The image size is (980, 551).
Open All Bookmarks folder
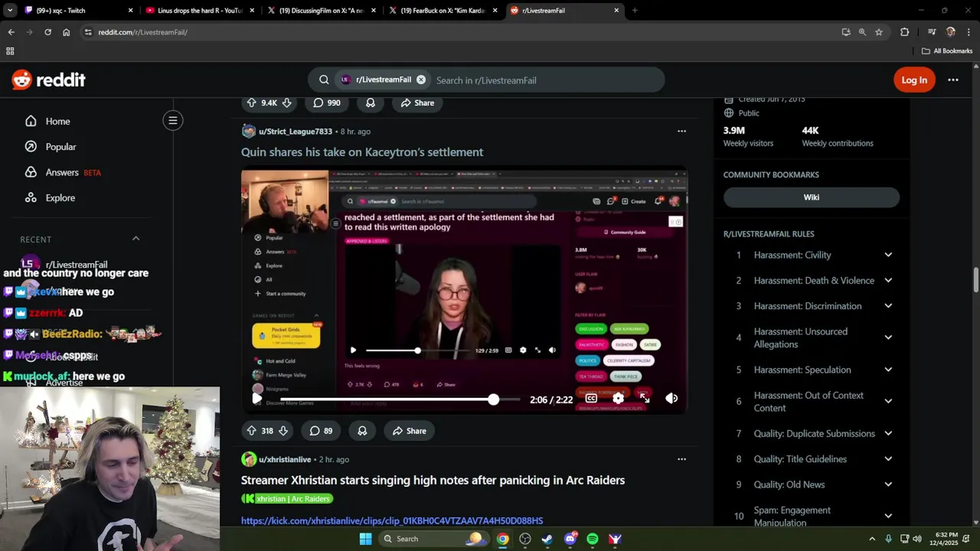coord(947,51)
